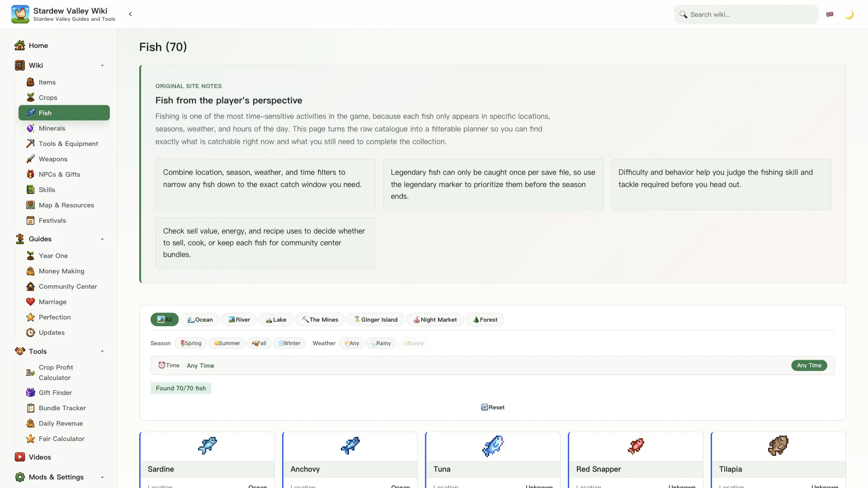Screen dimensions: 868x488
Task: Filter fish by Ocean location
Action: (200, 320)
